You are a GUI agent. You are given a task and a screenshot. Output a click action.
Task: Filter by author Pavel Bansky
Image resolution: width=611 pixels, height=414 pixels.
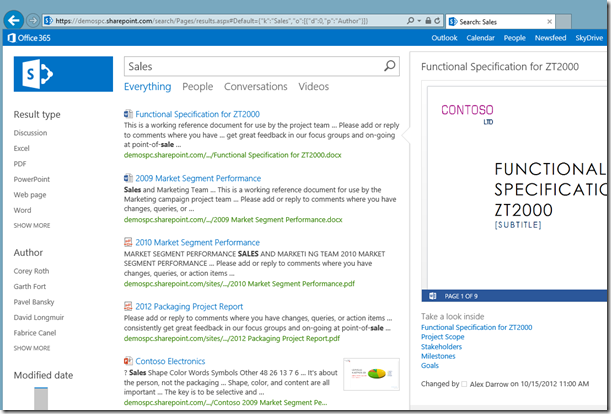[34, 302]
